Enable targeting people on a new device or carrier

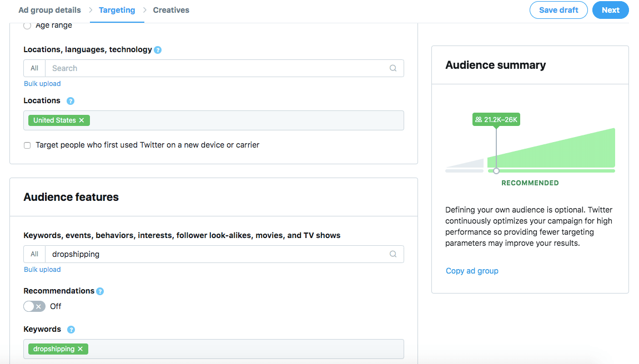click(x=27, y=145)
